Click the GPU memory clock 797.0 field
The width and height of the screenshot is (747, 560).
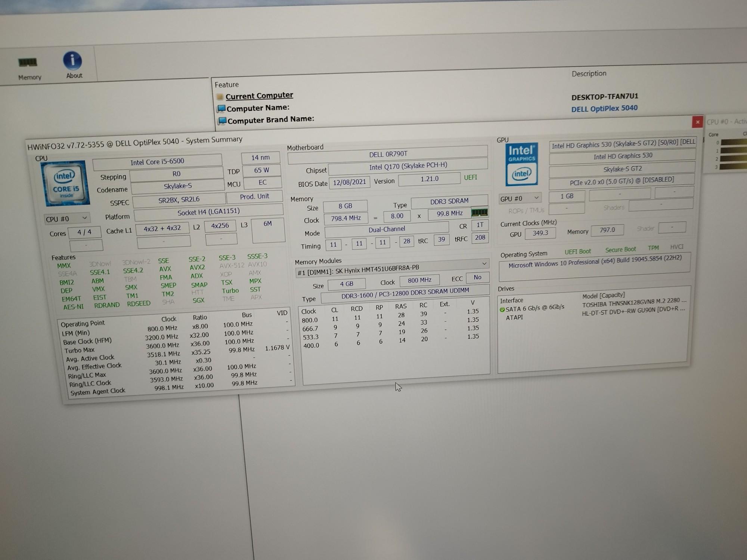(x=607, y=230)
